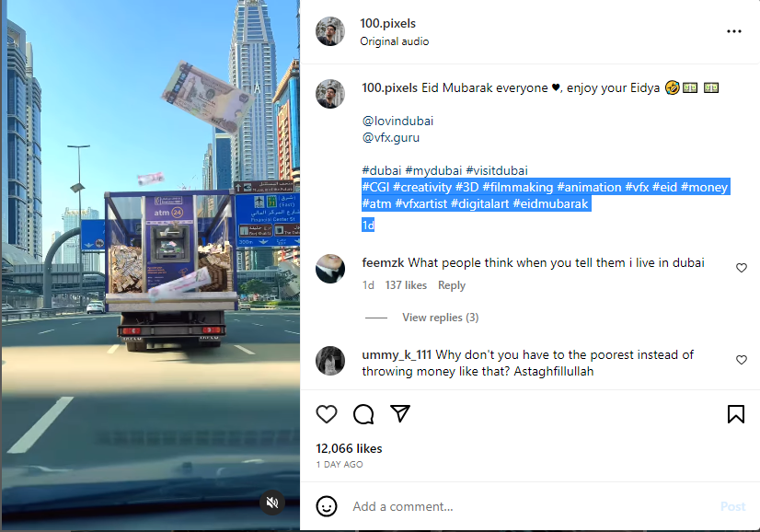Open the Original audio page

394,41
